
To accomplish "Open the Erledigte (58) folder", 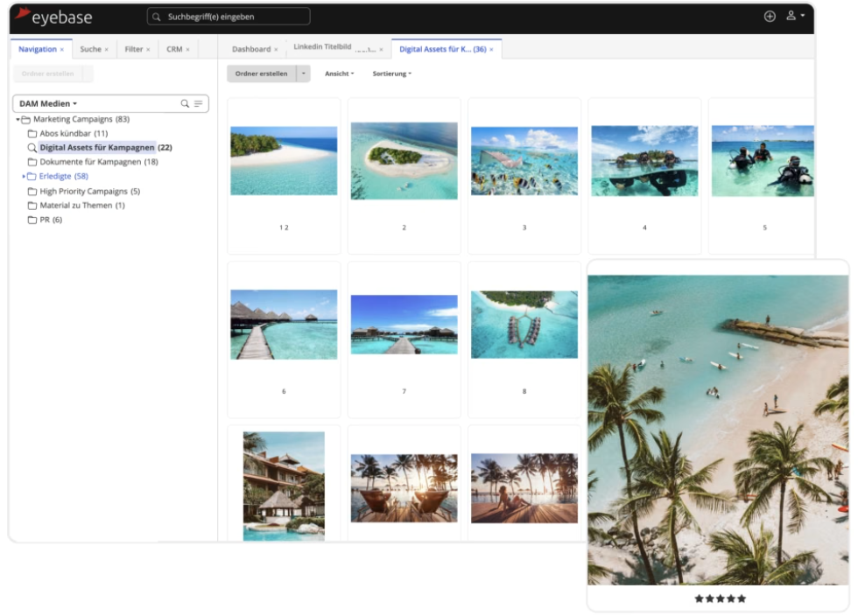I will 63,176.
